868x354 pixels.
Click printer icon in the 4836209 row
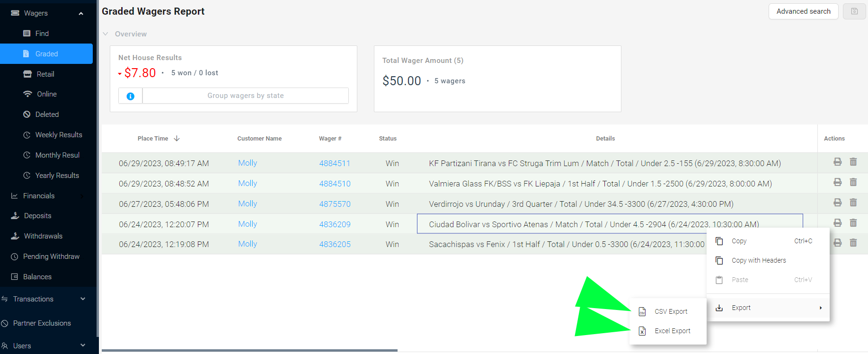(838, 223)
